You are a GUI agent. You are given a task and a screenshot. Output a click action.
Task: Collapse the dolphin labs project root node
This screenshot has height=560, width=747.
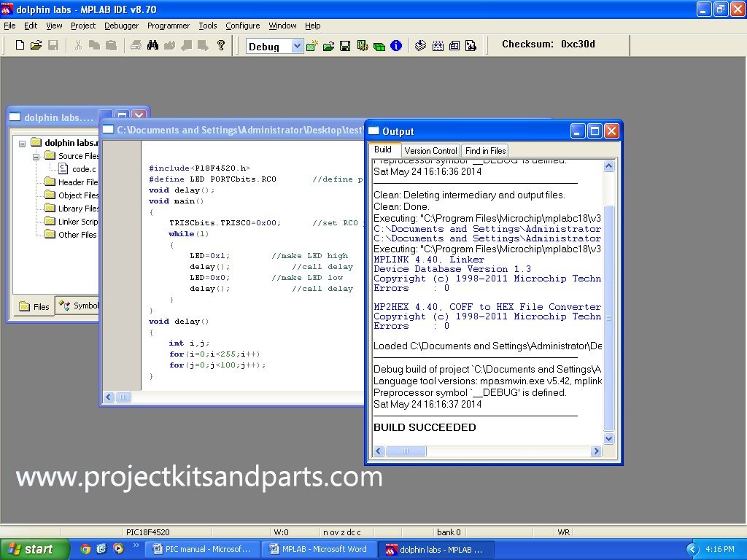[22, 143]
